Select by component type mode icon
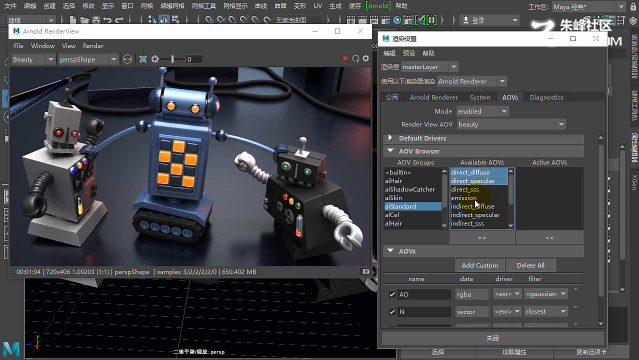Screen dimensions: 639x360 pos(176,20)
